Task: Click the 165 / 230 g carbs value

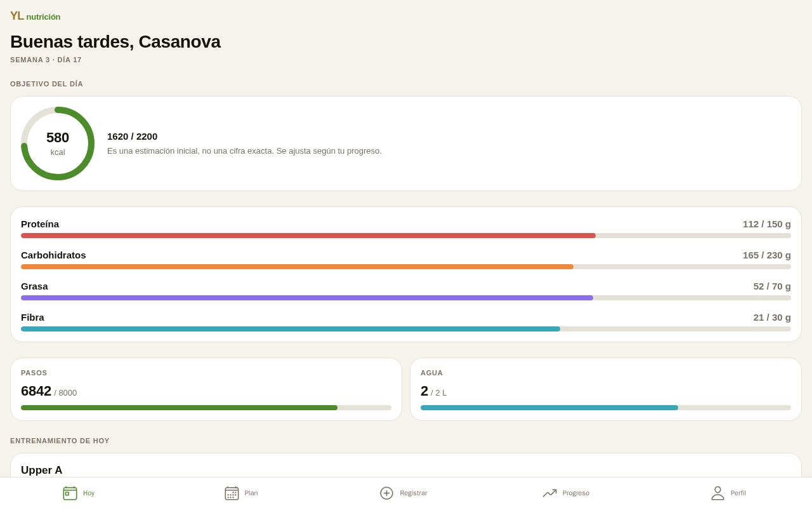Action: click(x=767, y=255)
